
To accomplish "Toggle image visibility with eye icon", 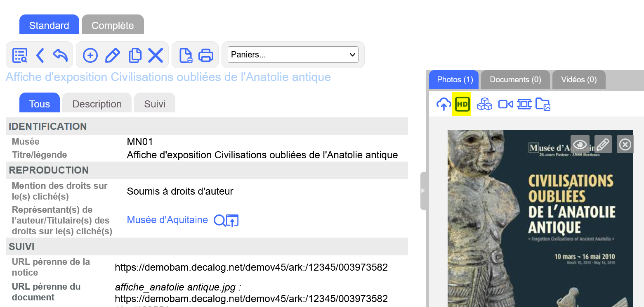I will (x=580, y=144).
